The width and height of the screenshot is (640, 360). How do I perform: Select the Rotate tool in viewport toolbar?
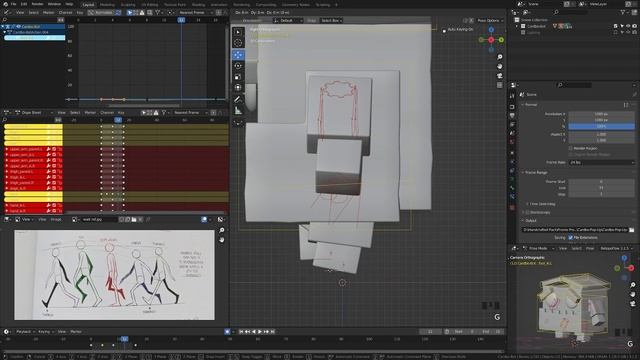tap(238, 65)
